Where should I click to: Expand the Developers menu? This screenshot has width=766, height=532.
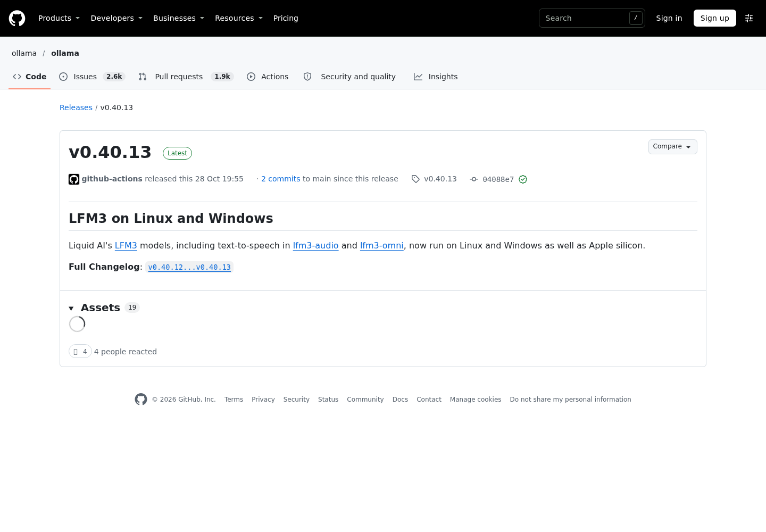(x=116, y=18)
